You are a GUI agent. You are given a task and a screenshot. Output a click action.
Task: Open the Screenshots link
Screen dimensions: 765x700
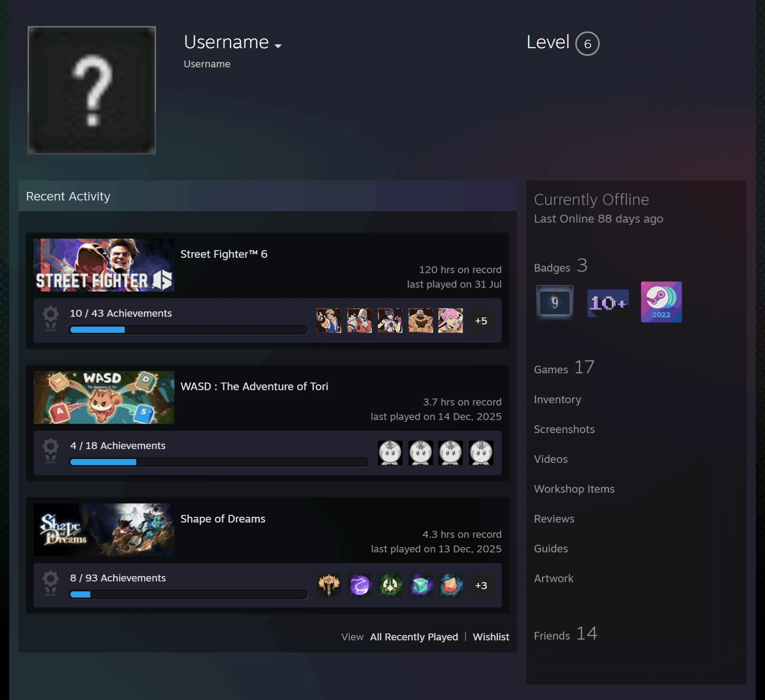click(x=564, y=429)
